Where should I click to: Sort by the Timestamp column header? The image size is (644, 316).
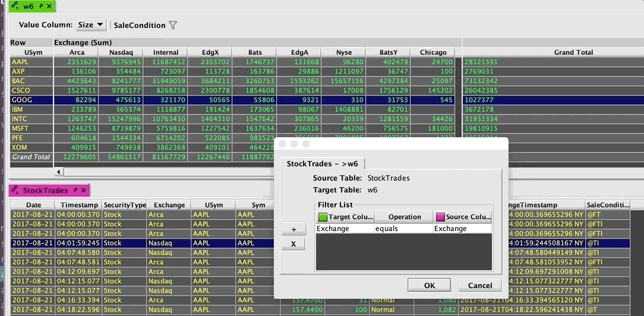tap(79, 205)
